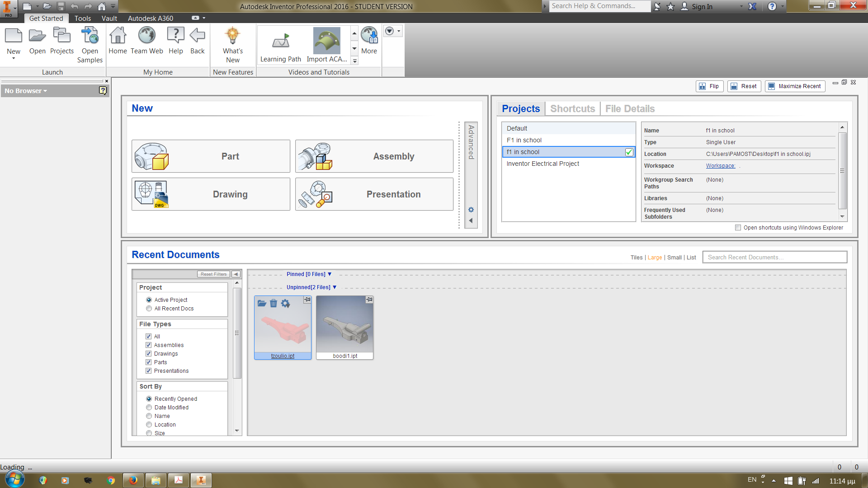Create a new Presentation file

(x=374, y=194)
